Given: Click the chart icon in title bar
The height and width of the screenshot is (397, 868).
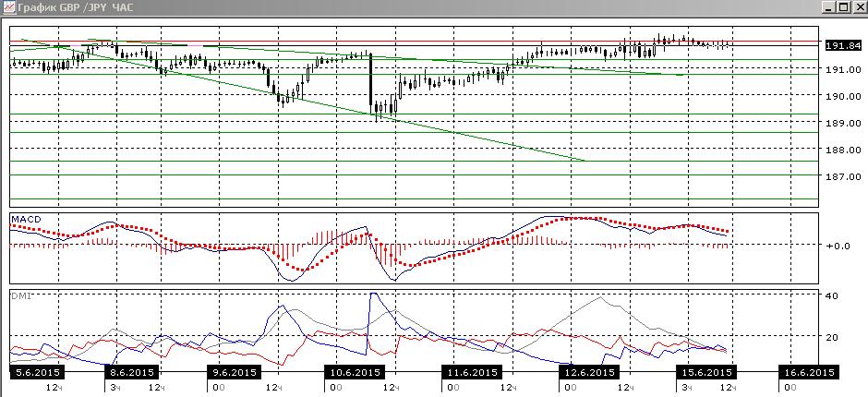Looking at the screenshot, I should (x=7, y=7).
